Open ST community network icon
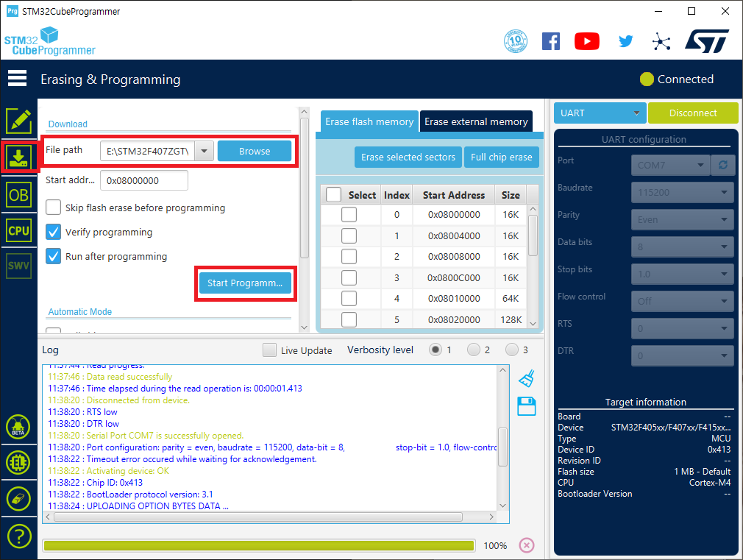This screenshot has width=743, height=560. tap(661, 42)
